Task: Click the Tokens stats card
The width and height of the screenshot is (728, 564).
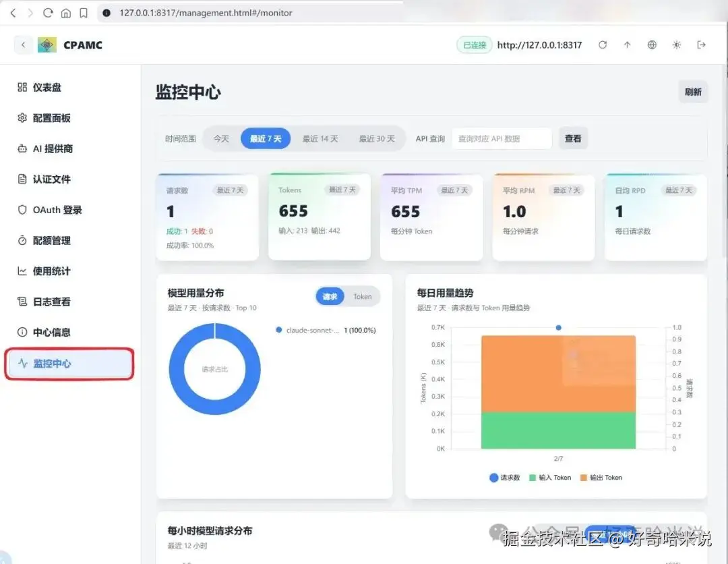Action: coord(320,216)
